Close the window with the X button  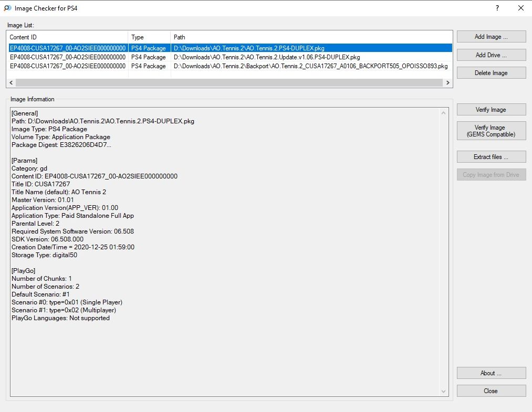pyautogui.click(x=521, y=8)
